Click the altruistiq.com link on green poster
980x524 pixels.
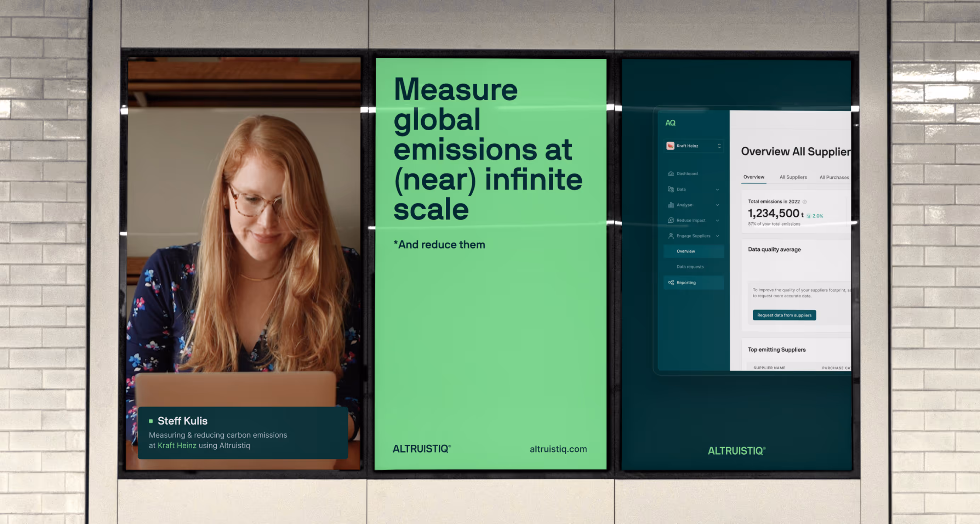(558, 449)
